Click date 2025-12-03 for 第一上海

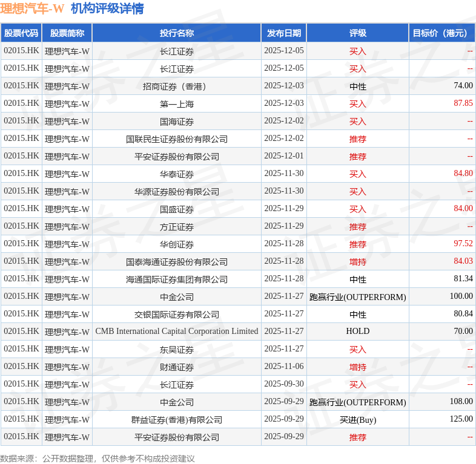coord(284,103)
